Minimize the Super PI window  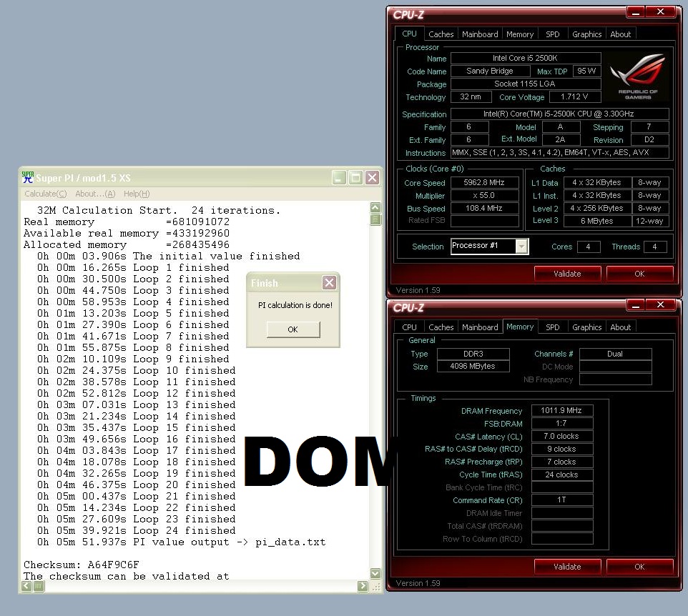(340, 178)
